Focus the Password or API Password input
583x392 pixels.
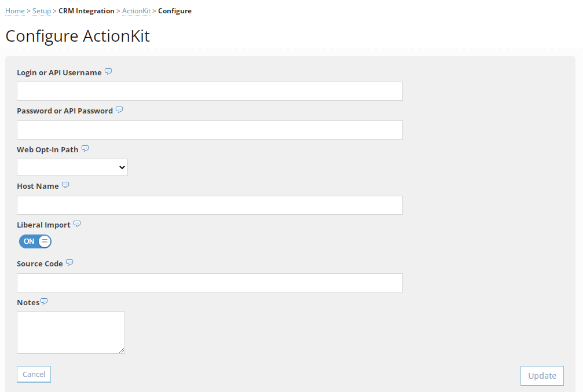210,130
